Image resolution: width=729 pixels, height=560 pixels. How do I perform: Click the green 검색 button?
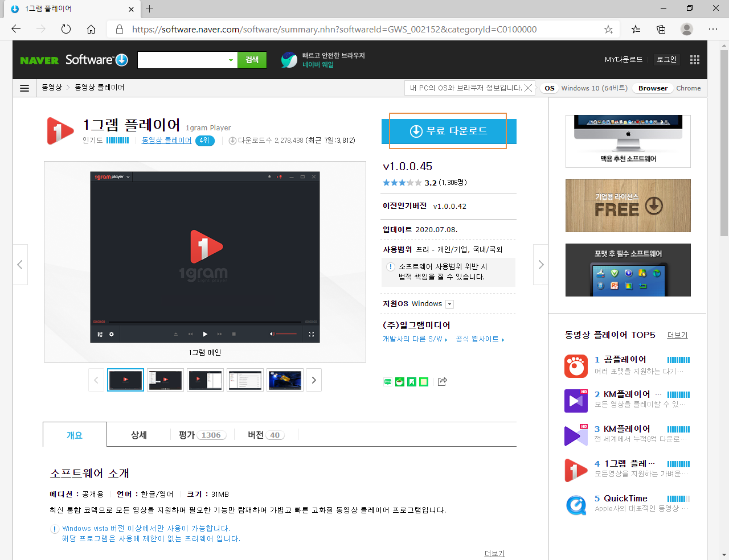[252, 60]
